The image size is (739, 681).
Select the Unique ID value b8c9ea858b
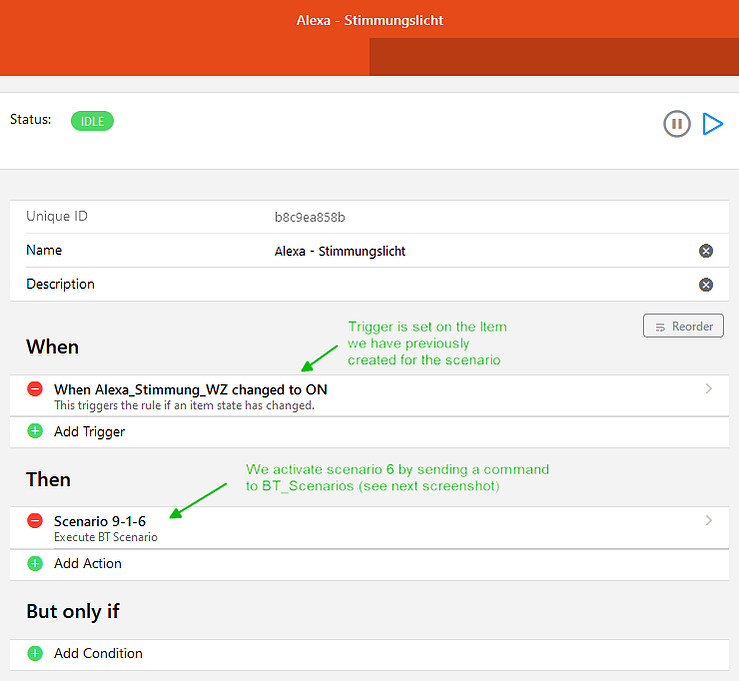(x=310, y=217)
